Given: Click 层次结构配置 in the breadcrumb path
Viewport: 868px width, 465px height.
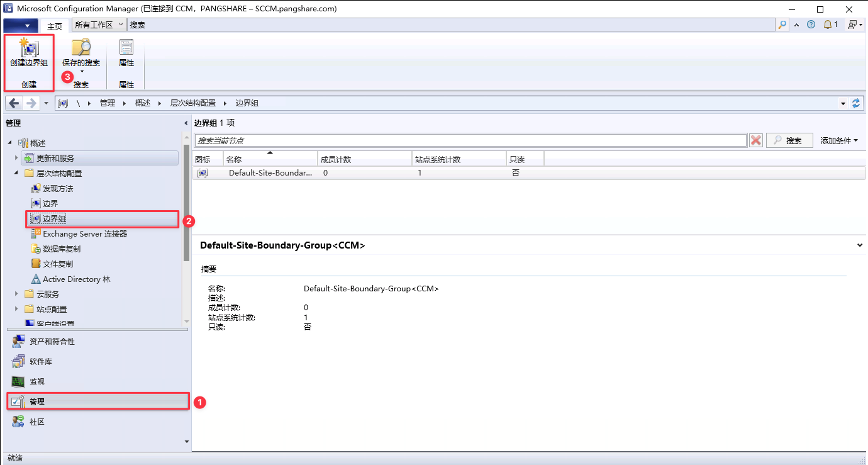Looking at the screenshot, I should tap(193, 103).
